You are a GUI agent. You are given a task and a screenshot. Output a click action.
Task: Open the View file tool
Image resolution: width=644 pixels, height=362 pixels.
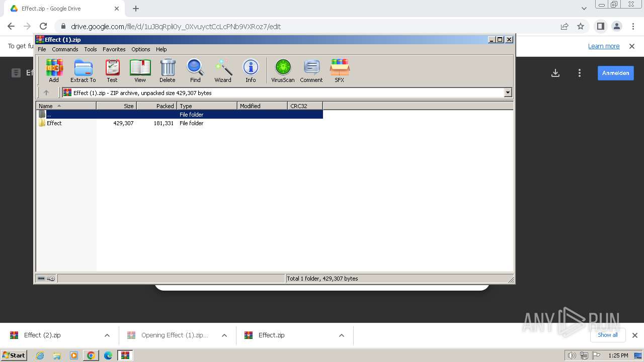pos(140,70)
